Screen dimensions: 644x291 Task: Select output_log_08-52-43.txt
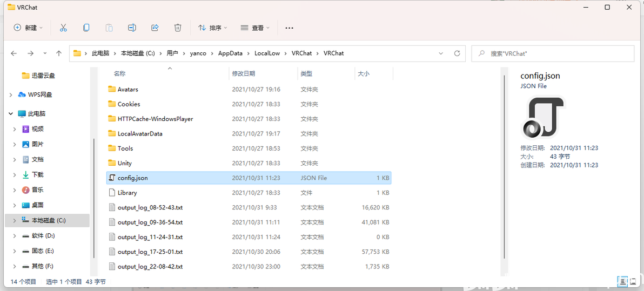[249, 207]
